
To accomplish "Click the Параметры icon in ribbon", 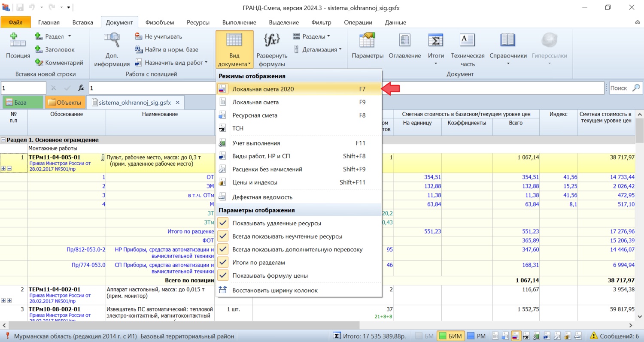I will click(367, 41).
